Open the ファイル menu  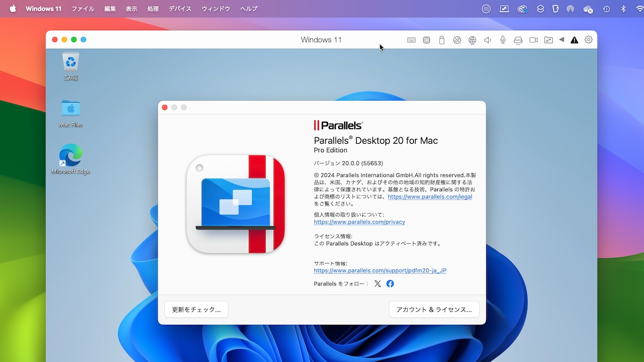tap(83, 9)
